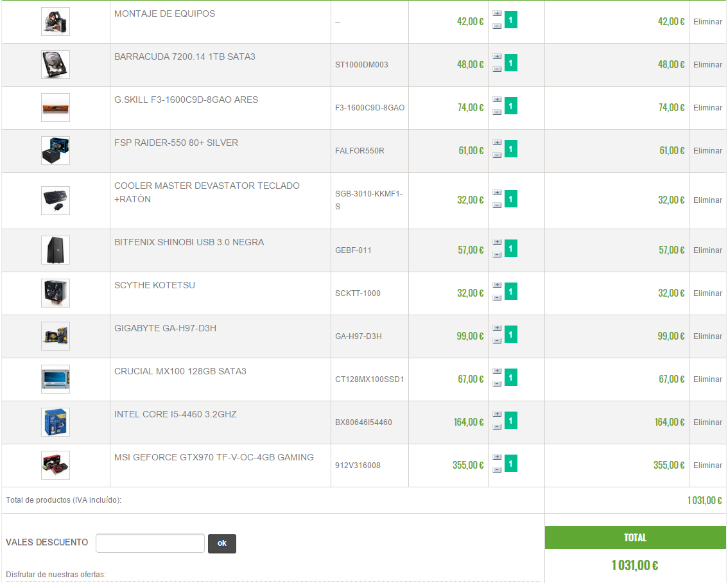Open MONTAJE DE EQUIPOS product thumbnail
Screen dimensions: 728x583
55,21
